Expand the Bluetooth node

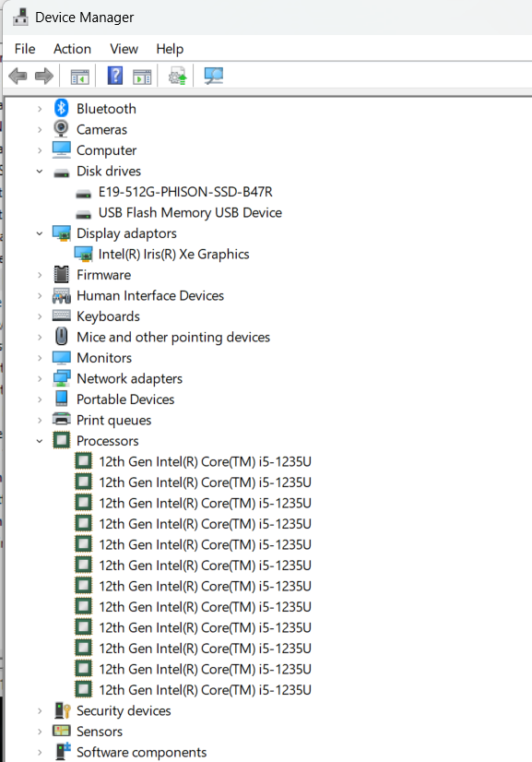40,109
